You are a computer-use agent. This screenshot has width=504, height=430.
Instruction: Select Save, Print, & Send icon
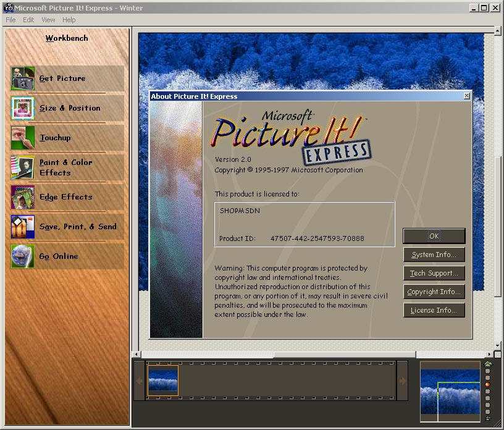[x=22, y=226]
